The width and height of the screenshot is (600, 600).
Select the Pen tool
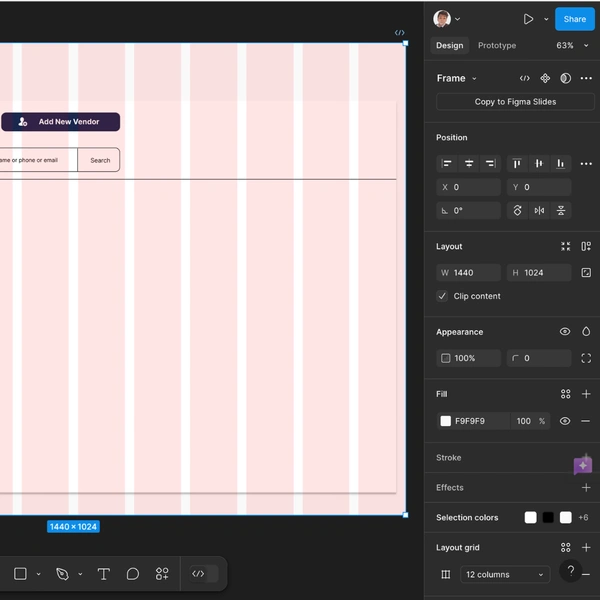[62, 574]
